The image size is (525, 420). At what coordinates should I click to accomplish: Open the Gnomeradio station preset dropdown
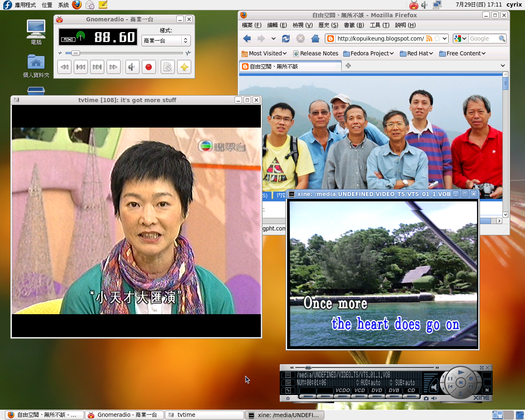[166, 41]
